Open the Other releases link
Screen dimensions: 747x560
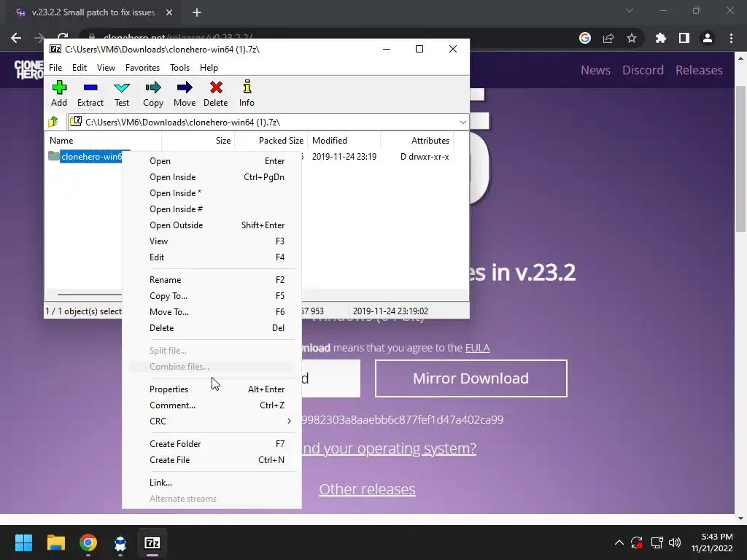pyautogui.click(x=368, y=489)
